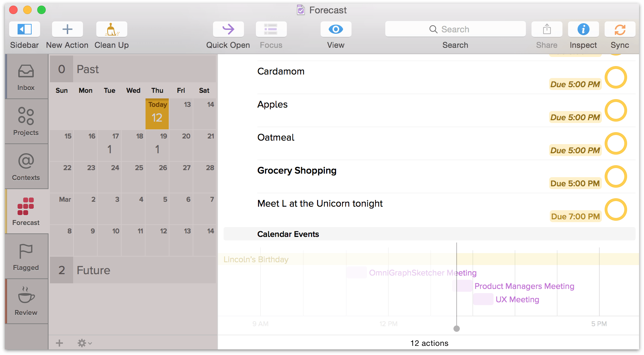The width and height of the screenshot is (644, 355).
Task: Select the Past section in forecast calendar
Action: (x=133, y=69)
